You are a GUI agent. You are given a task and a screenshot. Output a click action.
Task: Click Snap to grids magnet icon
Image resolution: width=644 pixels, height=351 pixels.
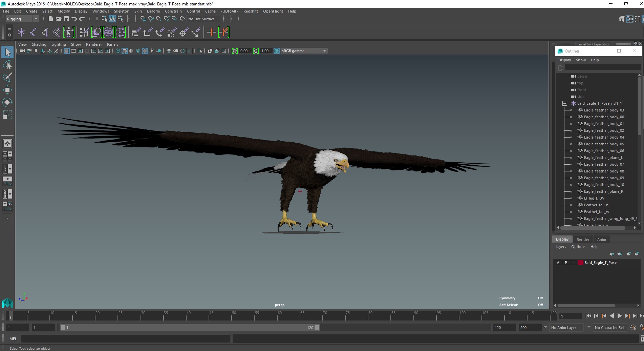[x=143, y=19]
